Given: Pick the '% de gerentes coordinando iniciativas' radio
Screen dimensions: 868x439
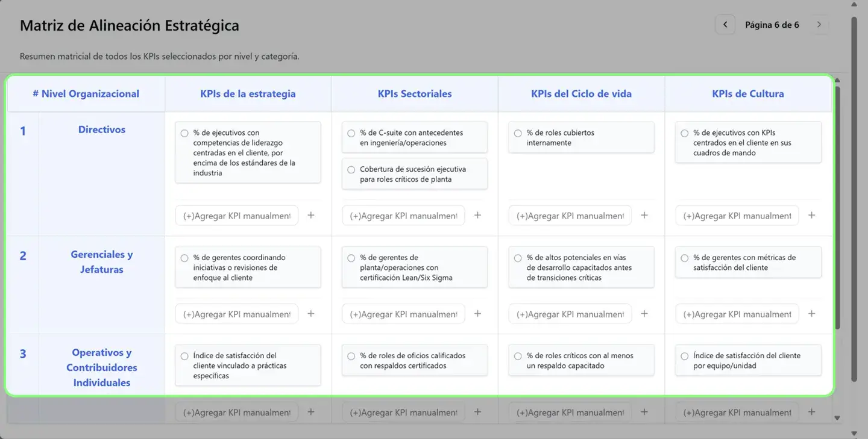Looking at the screenshot, I should pyautogui.click(x=184, y=258).
